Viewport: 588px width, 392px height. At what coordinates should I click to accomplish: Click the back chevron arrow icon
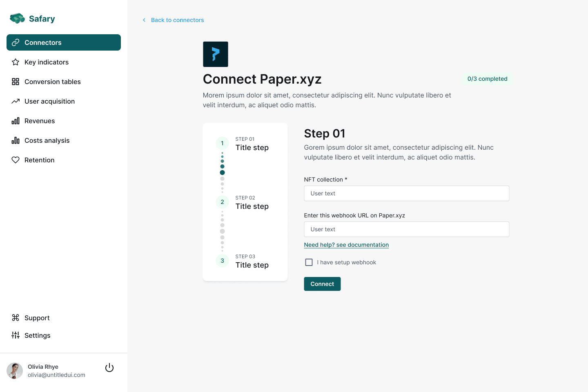(x=144, y=20)
